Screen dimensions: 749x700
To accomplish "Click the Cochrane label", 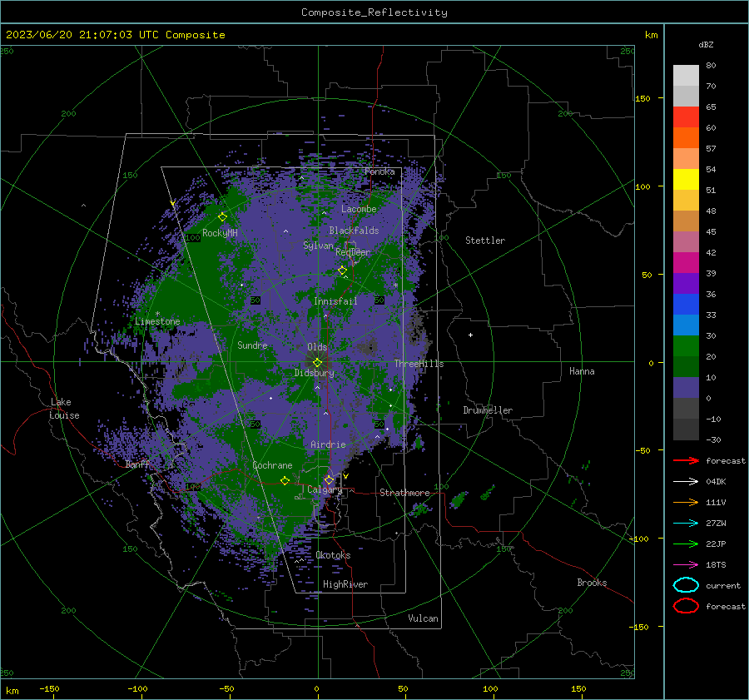I will coord(272,465).
